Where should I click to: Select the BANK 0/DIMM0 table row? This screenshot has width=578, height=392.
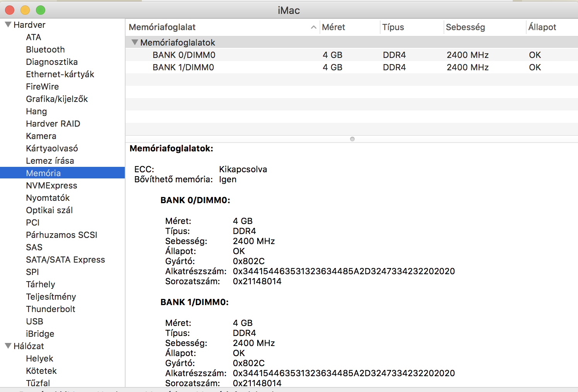pyautogui.click(x=352, y=55)
